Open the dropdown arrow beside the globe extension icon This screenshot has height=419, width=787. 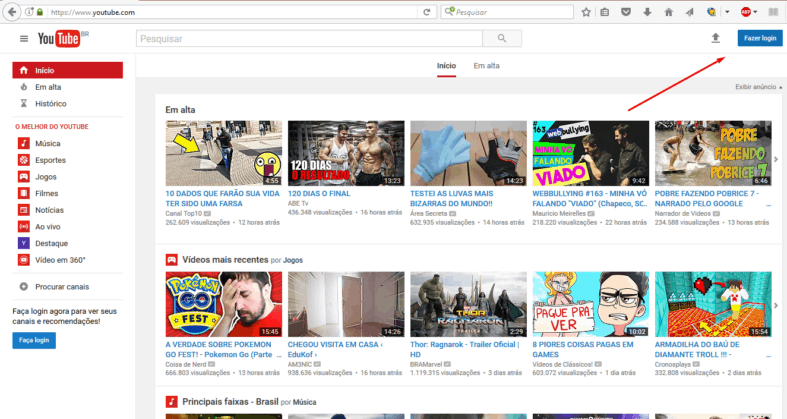[727, 12]
